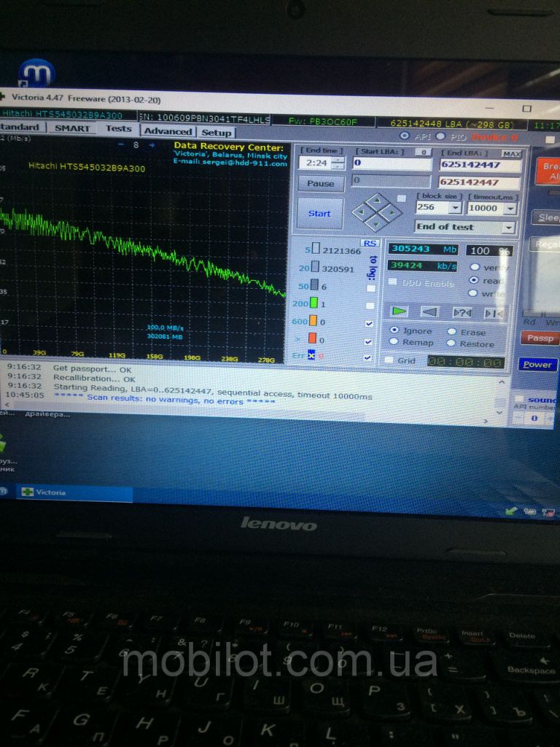Viewport: 560px width, 747px height.
Task: Click the Power button
Action: (537, 365)
